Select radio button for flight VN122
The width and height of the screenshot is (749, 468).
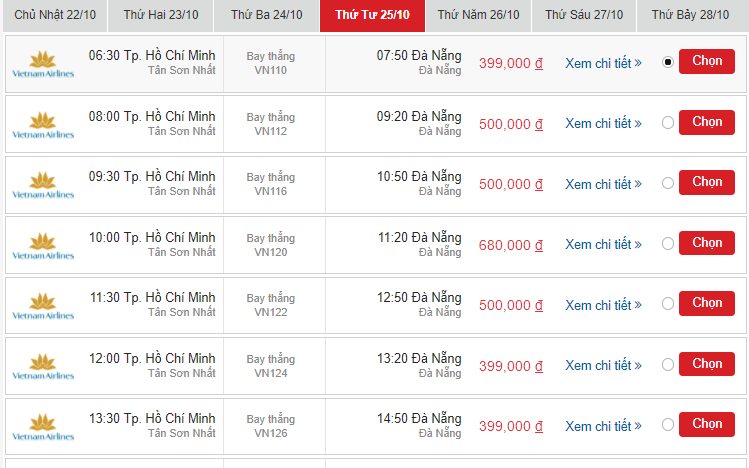coord(668,304)
